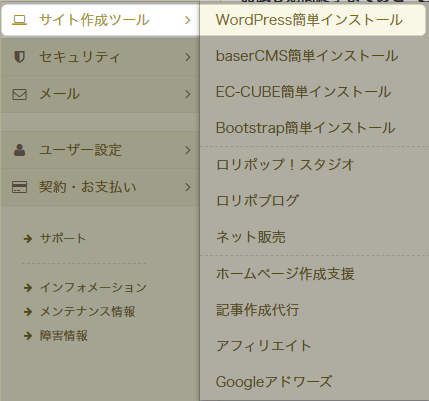Click the arrow icon next to インフォメーション

click(28, 288)
